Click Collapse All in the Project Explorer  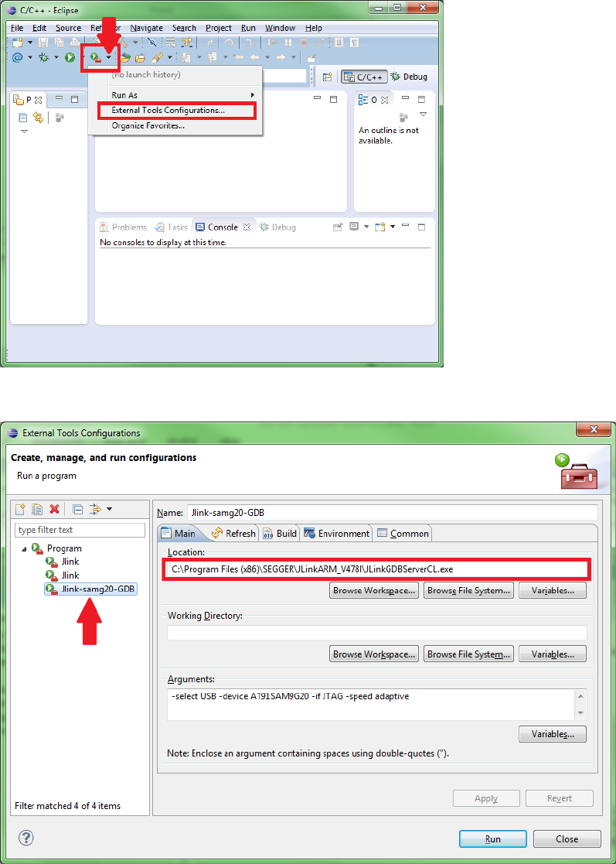(22, 118)
